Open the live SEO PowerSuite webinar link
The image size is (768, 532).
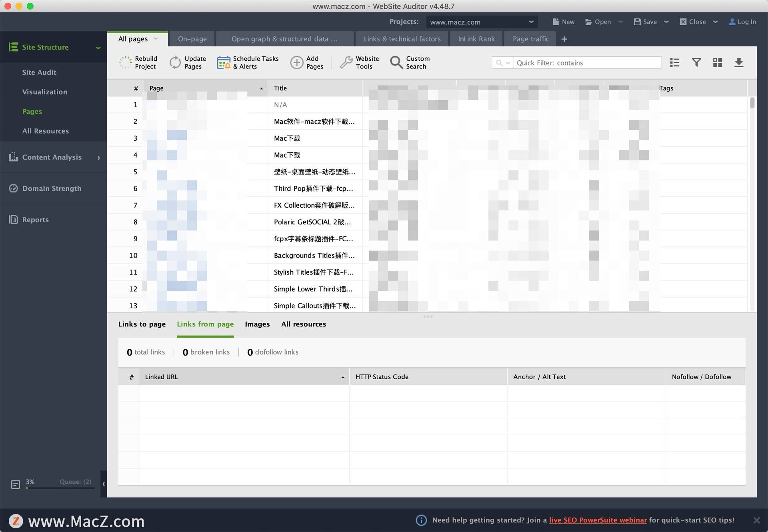[x=598, y=520]
